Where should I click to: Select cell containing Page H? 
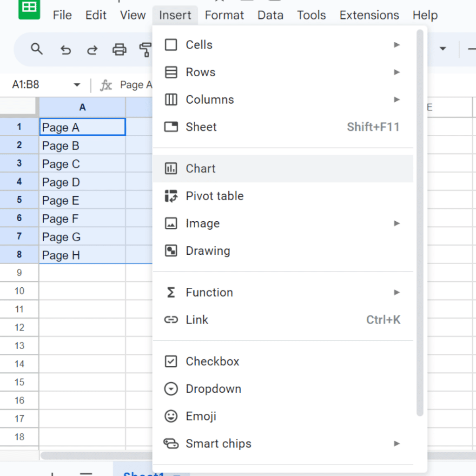(x=82, y=254)
